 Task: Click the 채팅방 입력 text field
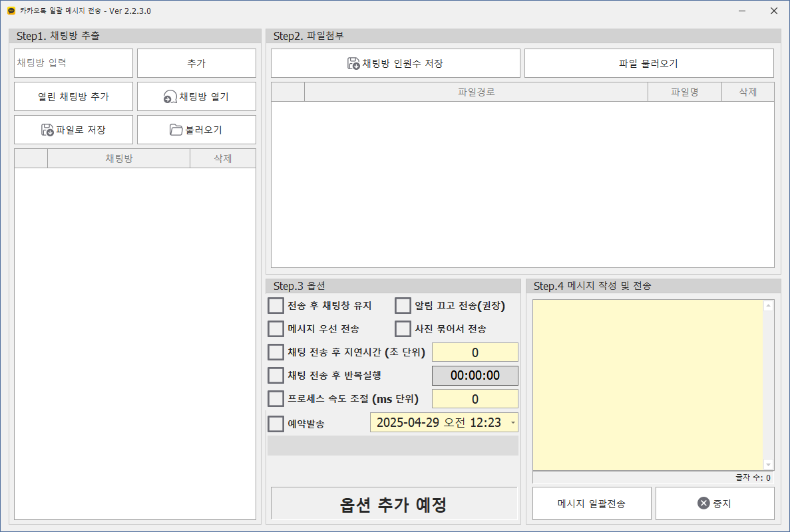[74, 63]
